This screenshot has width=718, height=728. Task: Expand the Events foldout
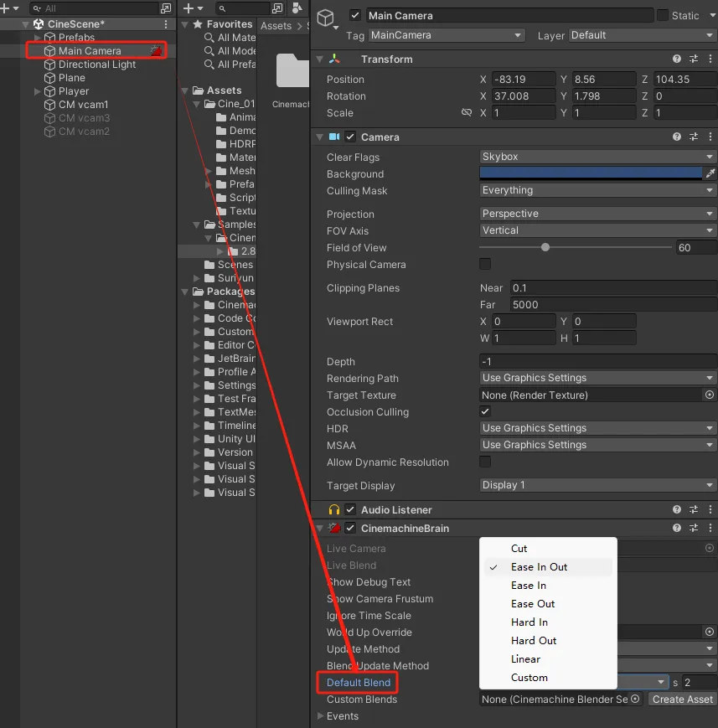coord(320,715)
